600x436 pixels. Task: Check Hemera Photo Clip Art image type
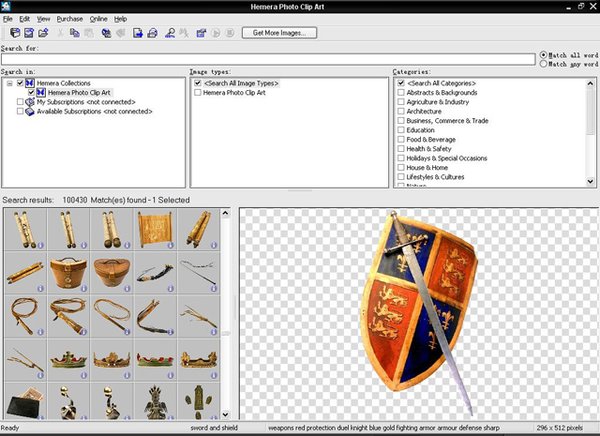(198, 93)
